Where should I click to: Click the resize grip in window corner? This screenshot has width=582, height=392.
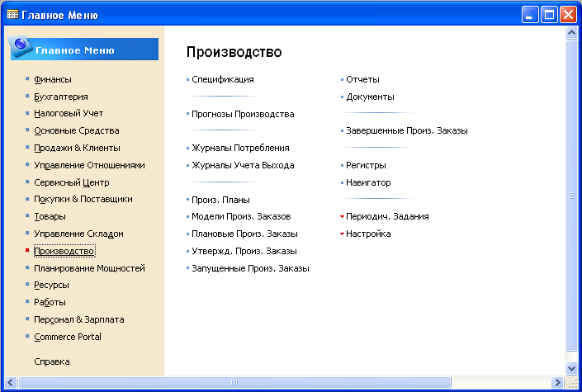(573, 383)
